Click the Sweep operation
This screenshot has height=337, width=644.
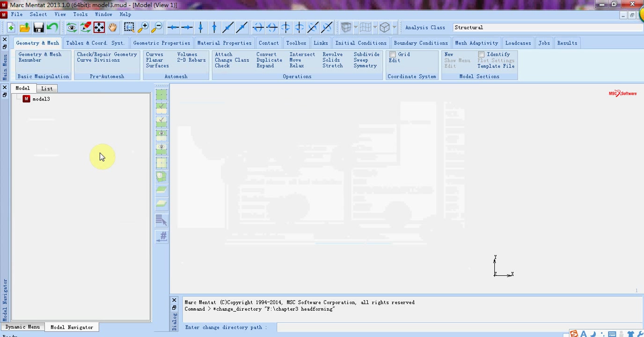361,60
